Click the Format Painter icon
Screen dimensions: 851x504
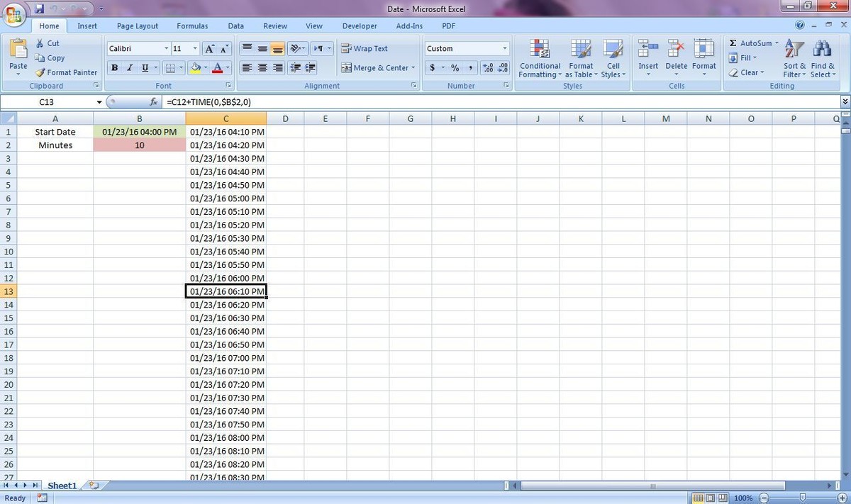tap(41, 72)
